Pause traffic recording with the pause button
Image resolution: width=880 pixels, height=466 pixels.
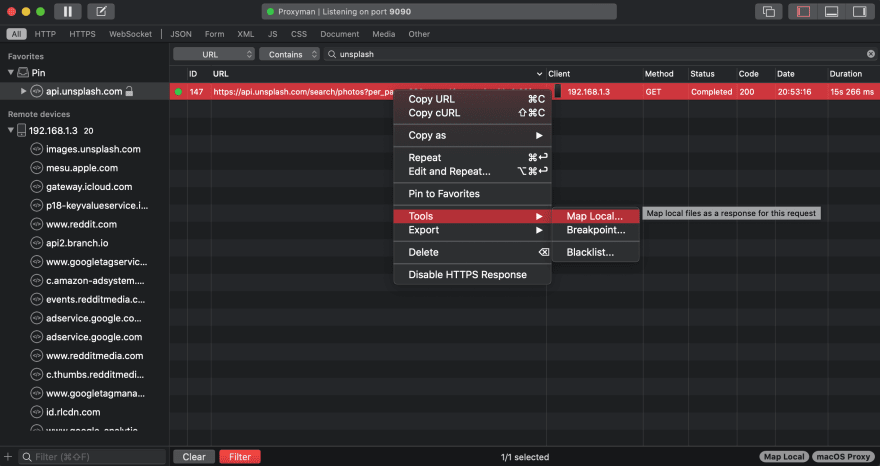click(x=68, y=11)
